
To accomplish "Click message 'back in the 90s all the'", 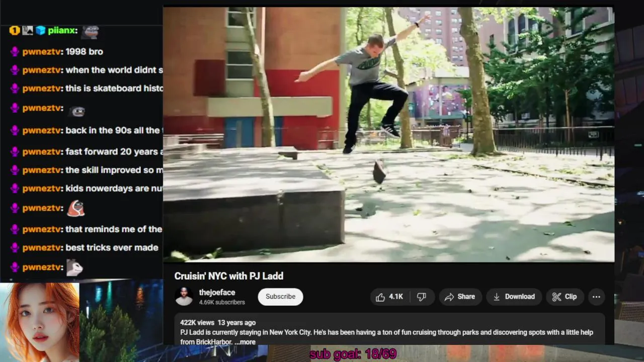I will click(x=114, y=131).
